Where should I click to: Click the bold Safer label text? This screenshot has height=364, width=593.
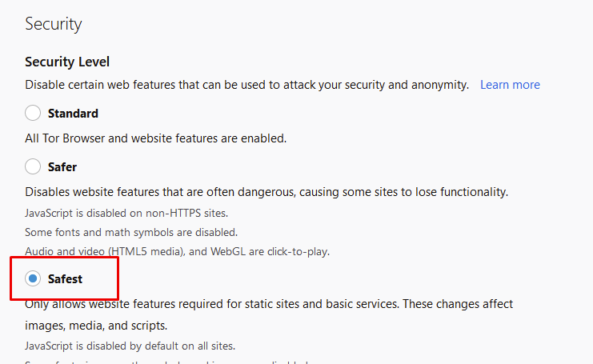click(62, 167)
